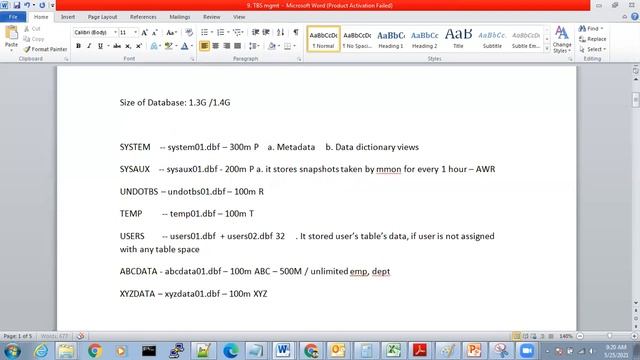Switch to the References tab
The height and width of the screenshot is (360, 640).
point(143,17)
